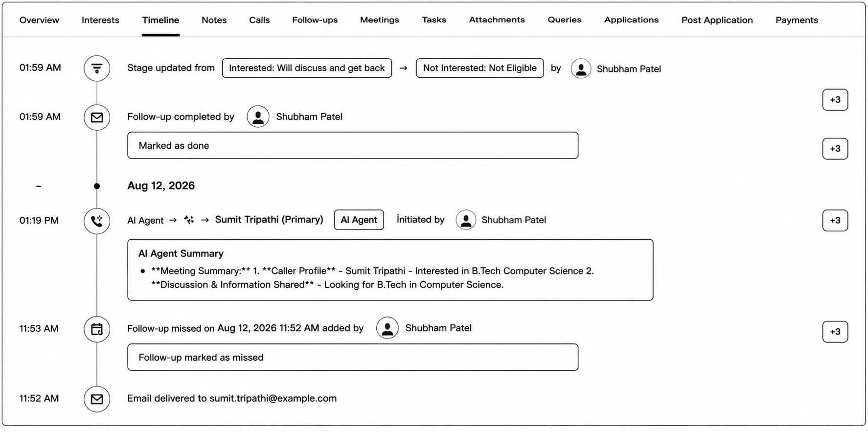Screen dimensions: 868x434
Task: Click Shubham Patel avatar in follow-up completed row
Action: pyautogui.click(x=258, y=117)
